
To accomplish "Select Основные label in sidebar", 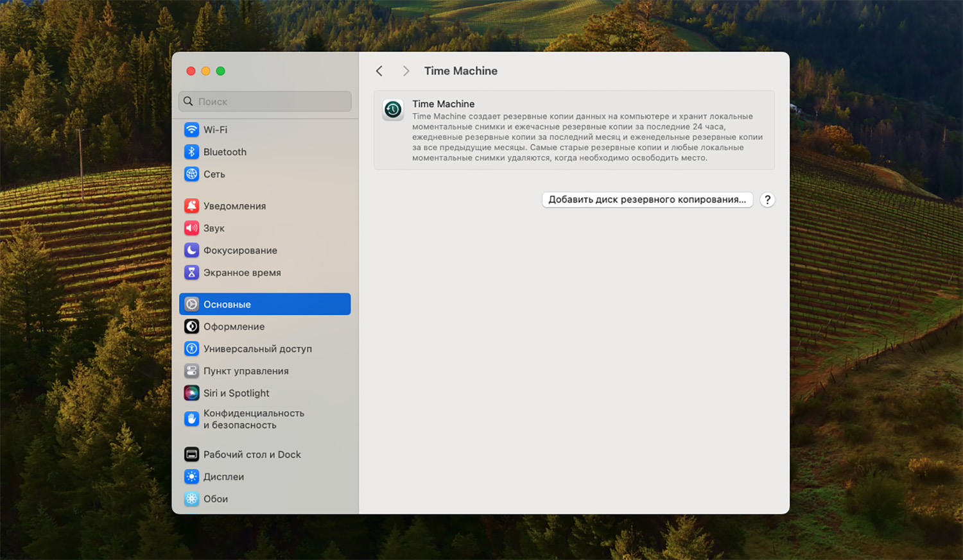I will (227, 305).
